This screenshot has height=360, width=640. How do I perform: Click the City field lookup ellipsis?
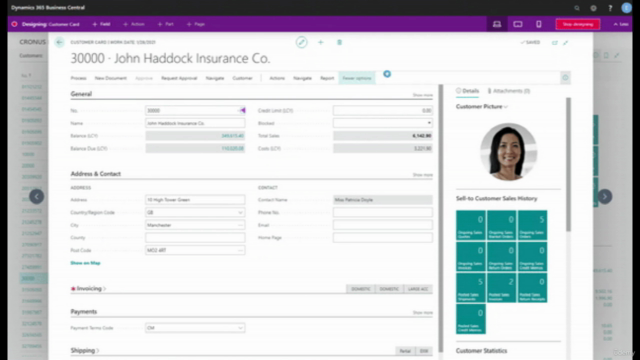[x=240, y=225]
